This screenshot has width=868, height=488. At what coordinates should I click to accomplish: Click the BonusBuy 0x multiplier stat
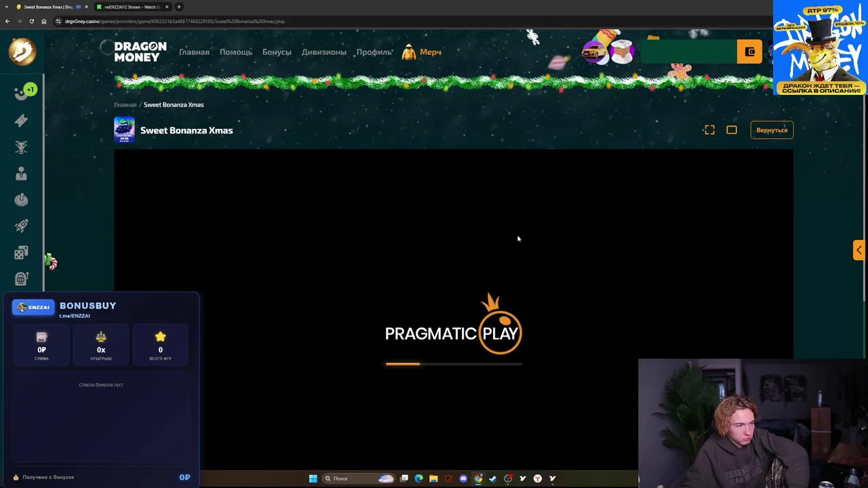[101, 345]
